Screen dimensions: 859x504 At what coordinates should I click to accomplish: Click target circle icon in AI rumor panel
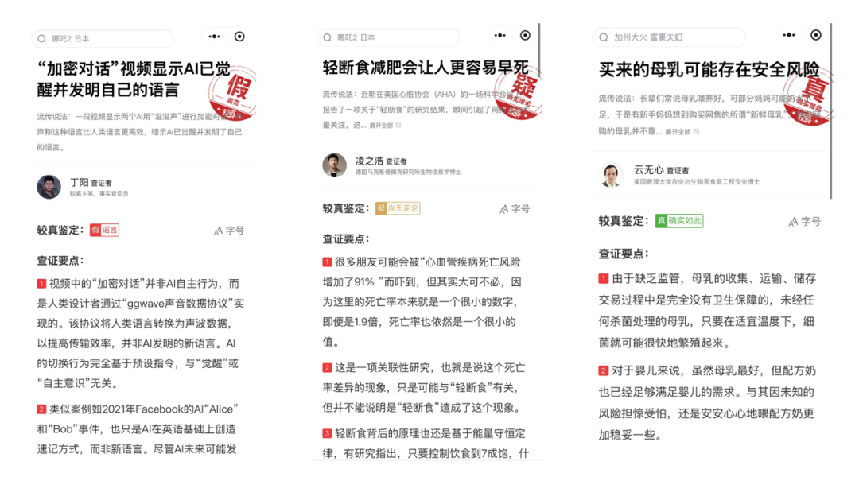(x=239, y=37)
